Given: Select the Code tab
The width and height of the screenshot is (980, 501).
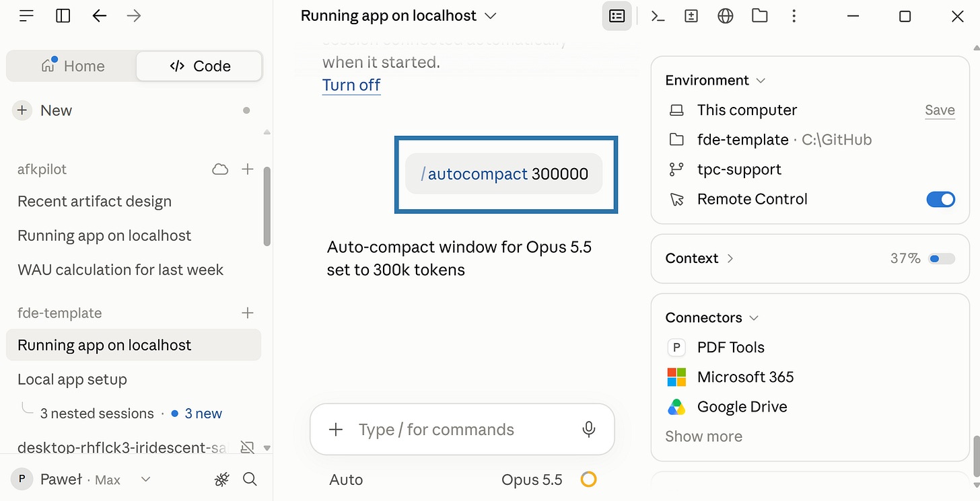Looking at the screenshot, I should point(199,66).
